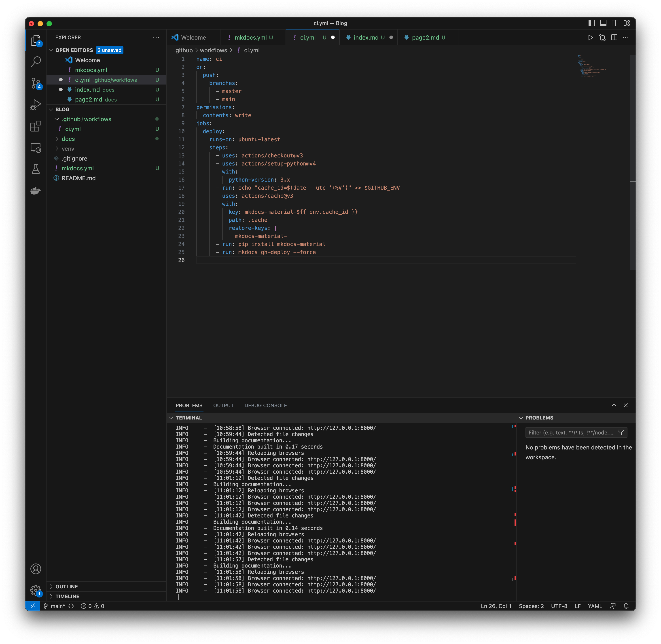
Task: Change indentation via Spaces: 2
Action: [531, 606]
